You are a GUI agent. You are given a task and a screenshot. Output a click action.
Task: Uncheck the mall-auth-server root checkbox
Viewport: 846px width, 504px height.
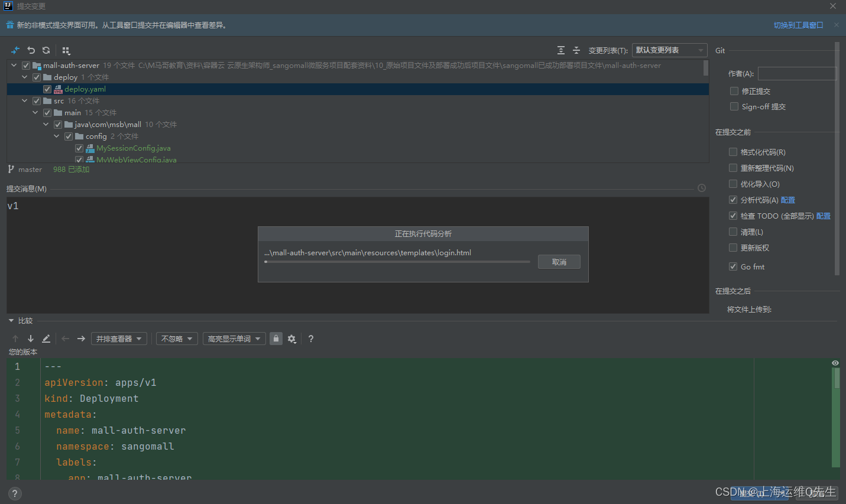point(26,66)
